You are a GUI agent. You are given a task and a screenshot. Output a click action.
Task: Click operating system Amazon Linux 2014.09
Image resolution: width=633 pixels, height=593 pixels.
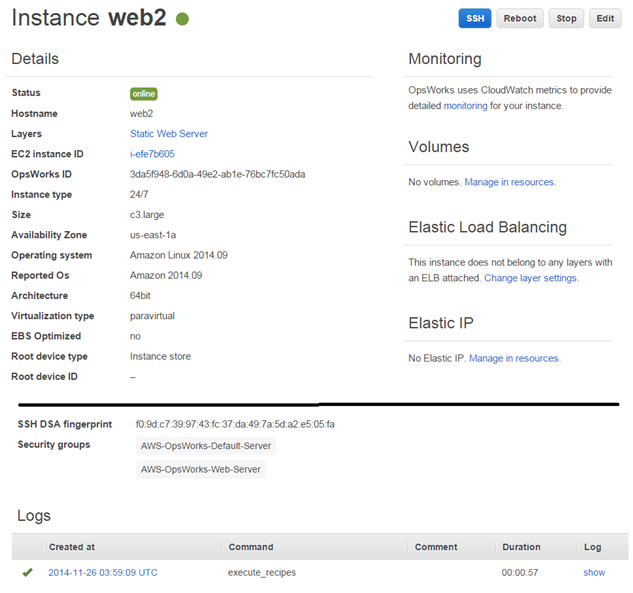(178, 255)
